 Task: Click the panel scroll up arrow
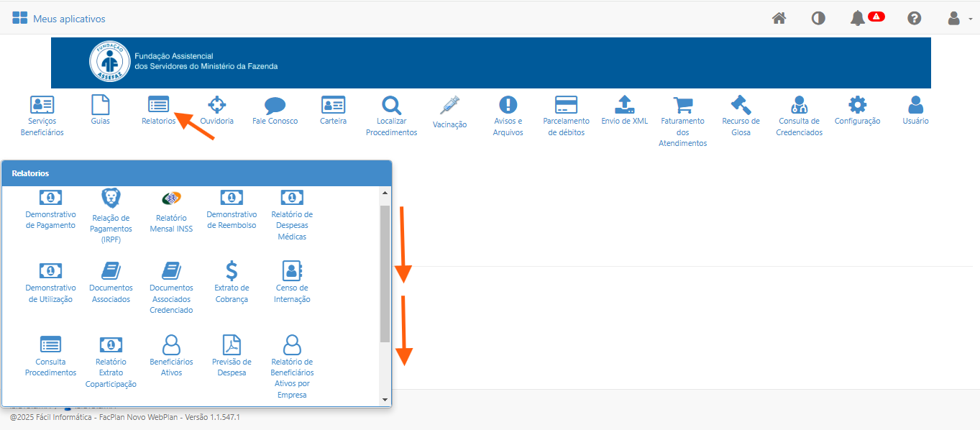pos(385,193)
